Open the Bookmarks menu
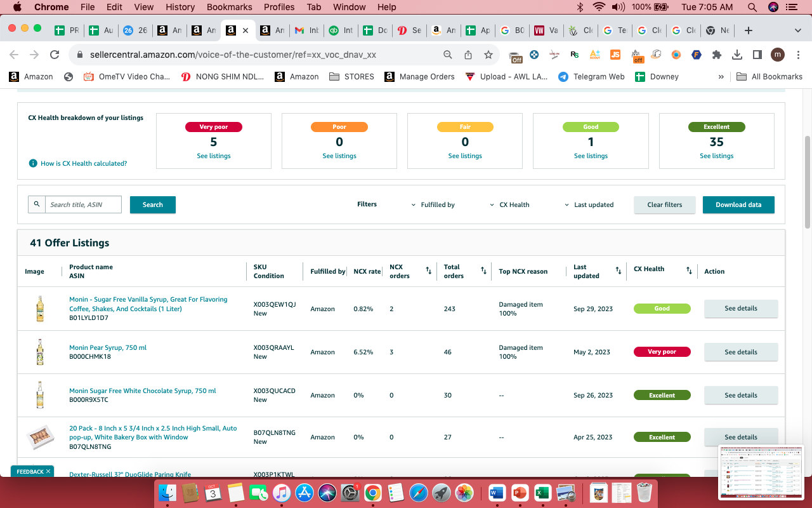Image resolution: width=812 pixels, height=508 pixels. (x=228, y=7)
